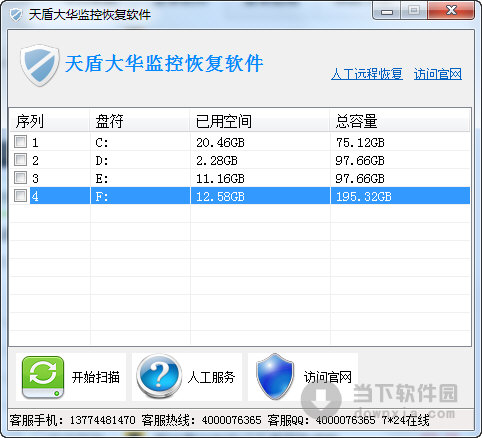Click the 客服手机 13774481470 status text
Image resolution: width=482 pixels, height=438 pixels.
(x=72, y=420)
